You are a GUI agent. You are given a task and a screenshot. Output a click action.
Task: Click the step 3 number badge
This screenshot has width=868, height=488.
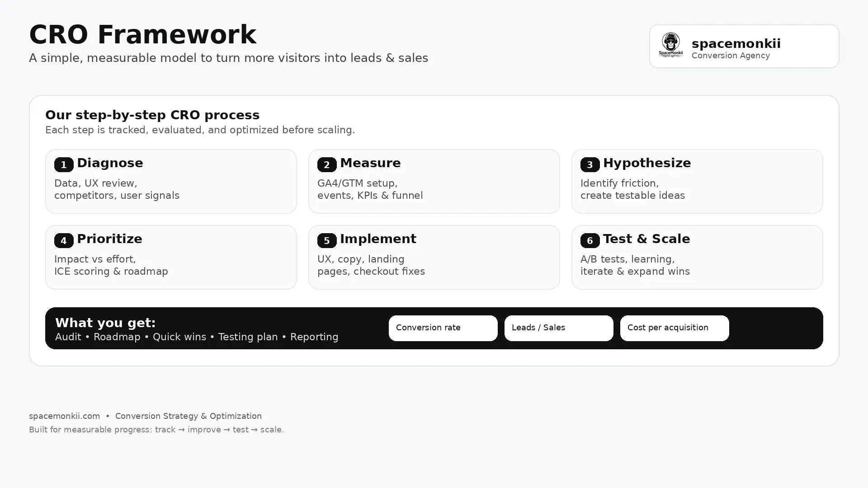tap(590, 165)
